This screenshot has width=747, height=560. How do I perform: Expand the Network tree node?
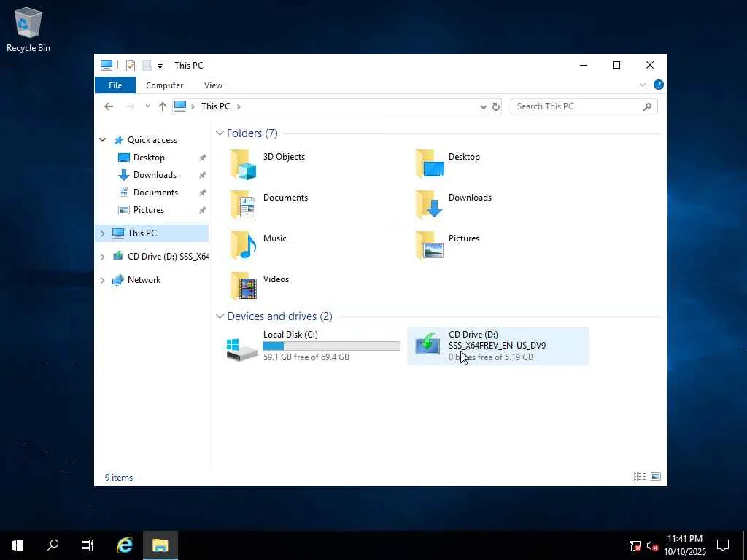pyautogui.click(x=102, y=280)
